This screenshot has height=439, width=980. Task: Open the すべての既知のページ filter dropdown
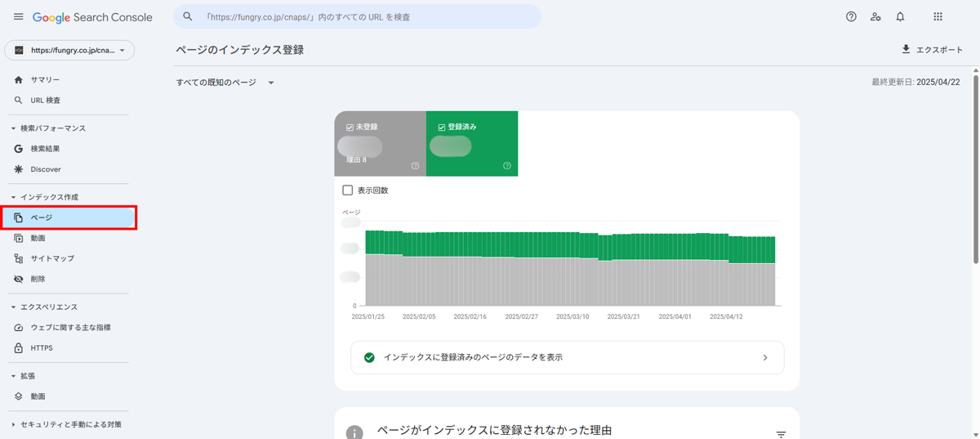pyautogui.click(x=225, y=83)
